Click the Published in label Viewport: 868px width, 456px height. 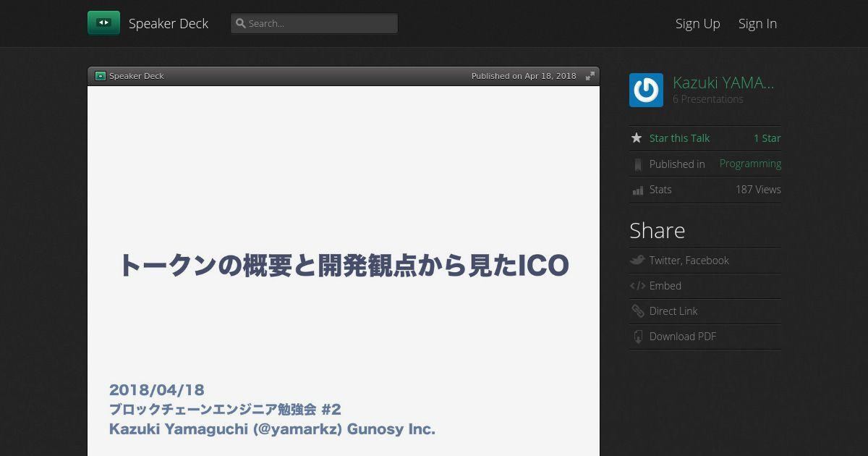point(677,164)
